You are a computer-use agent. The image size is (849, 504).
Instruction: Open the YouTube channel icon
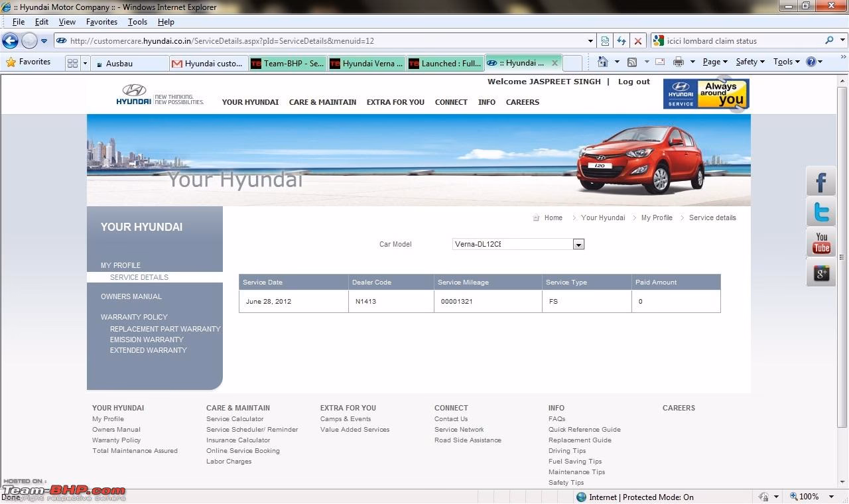pos(820,241)
